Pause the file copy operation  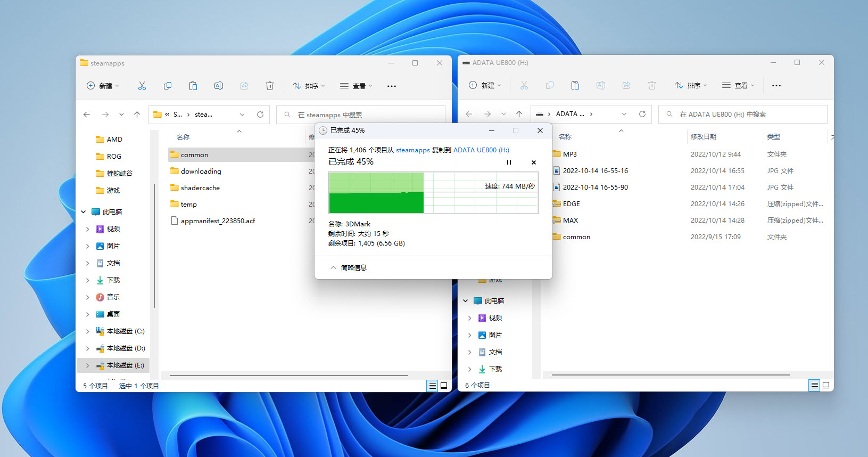click(x=509, y=162)
